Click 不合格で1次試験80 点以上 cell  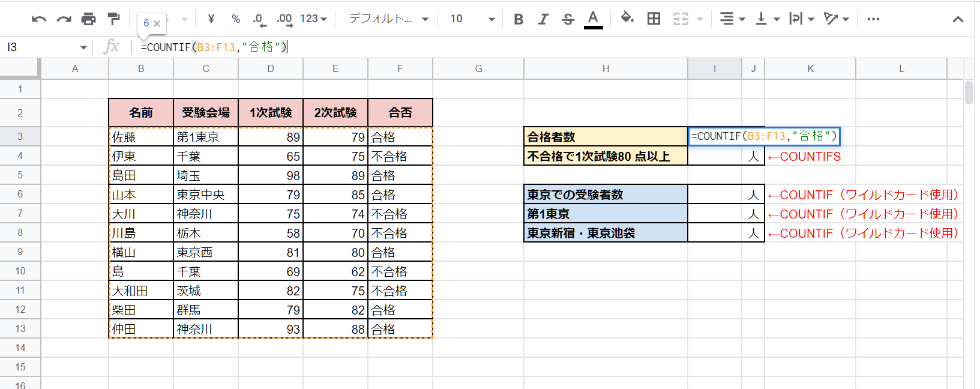pyautogui.click(x=606, y=156)
